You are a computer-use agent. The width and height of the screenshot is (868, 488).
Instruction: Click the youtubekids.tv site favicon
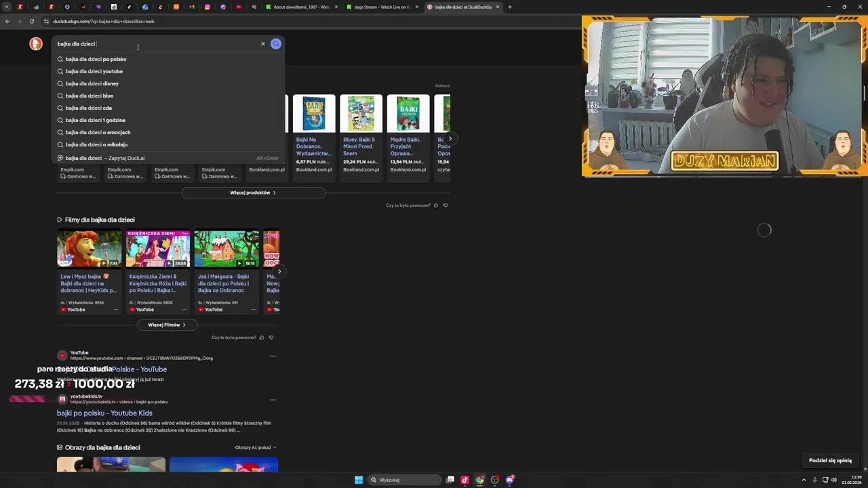[62, 399]
